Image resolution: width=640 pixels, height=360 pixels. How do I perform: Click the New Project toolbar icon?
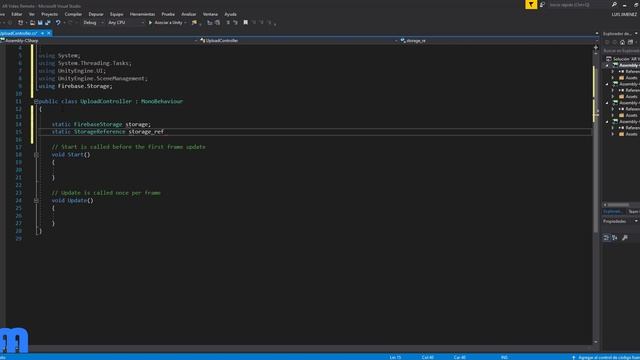point(20,22)
